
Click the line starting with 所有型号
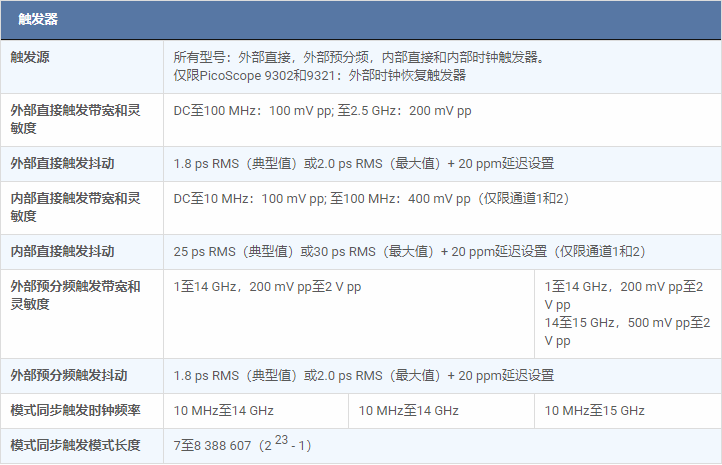[x=360, y=57]
